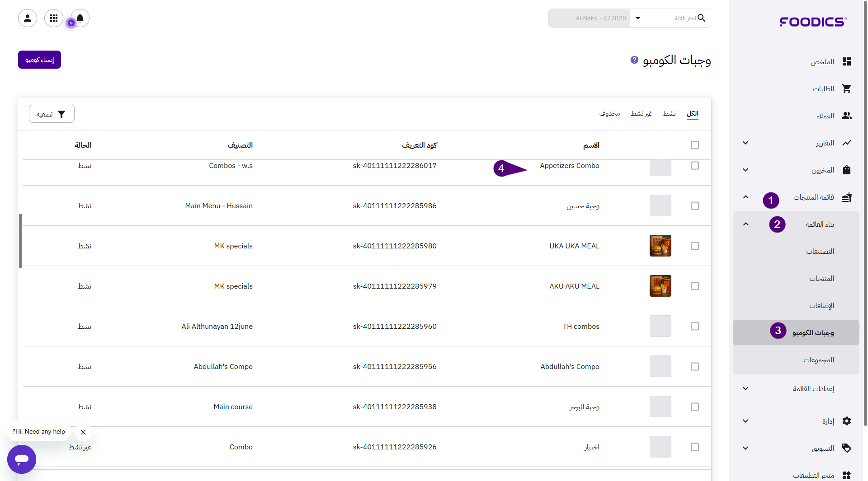
Task: Open the user profile icon
Action: click(x=28, y=18)
